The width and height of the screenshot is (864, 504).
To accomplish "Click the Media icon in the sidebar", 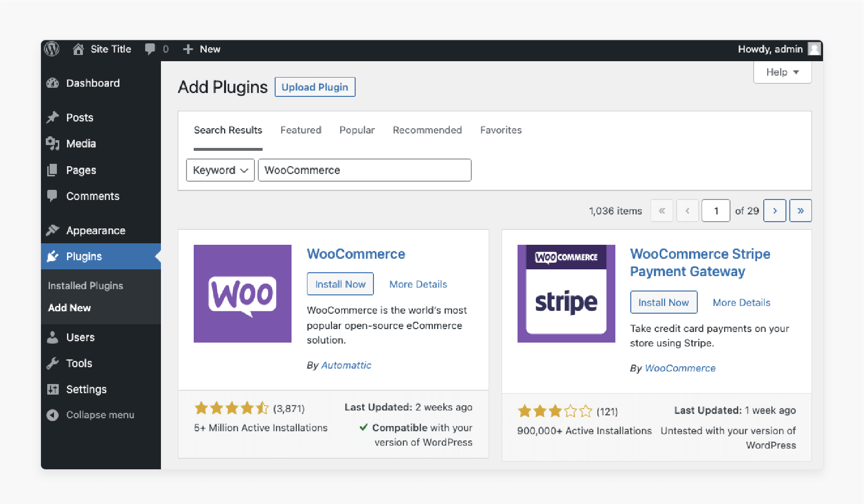I will coord(53,144).
